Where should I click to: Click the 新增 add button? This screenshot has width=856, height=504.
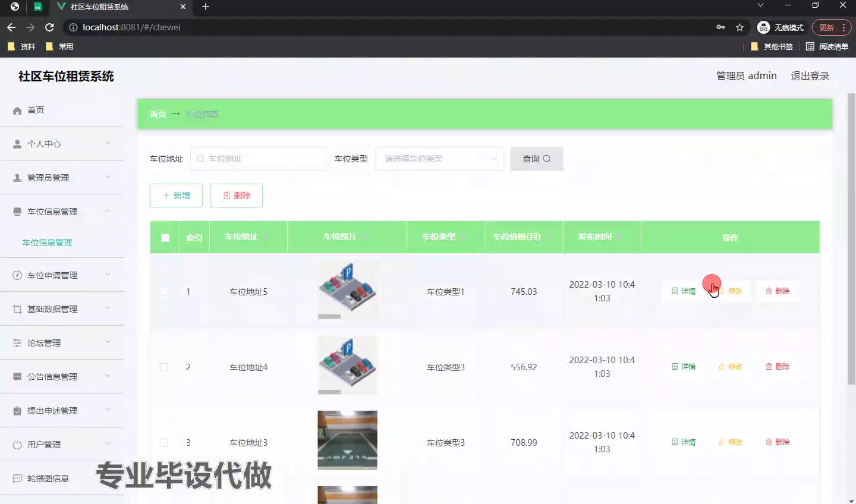[x=176, y=196]
